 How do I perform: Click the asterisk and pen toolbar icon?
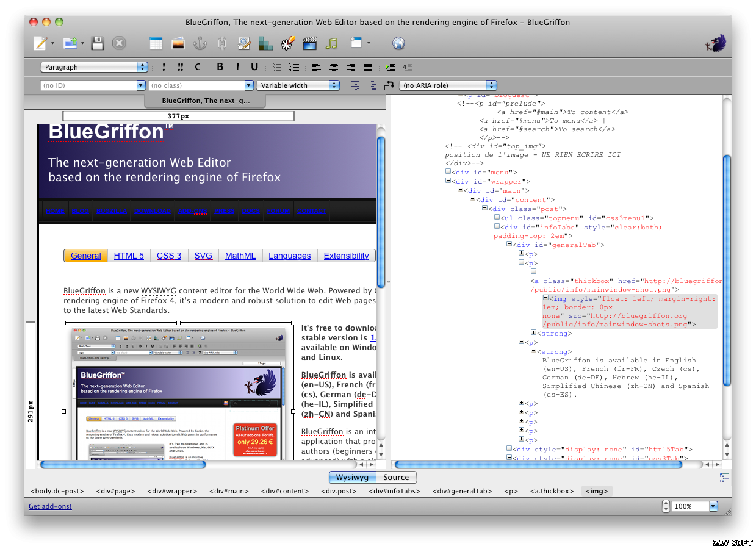tap(288, 43)
